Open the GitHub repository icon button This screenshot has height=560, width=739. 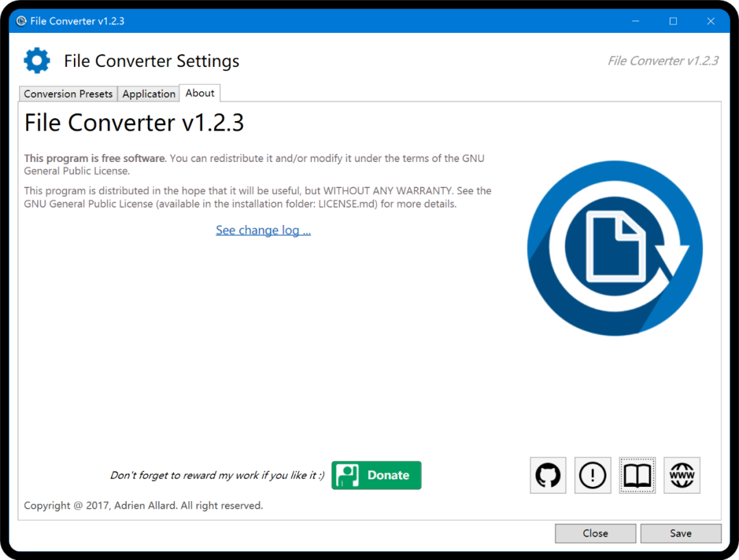point(547,475)
